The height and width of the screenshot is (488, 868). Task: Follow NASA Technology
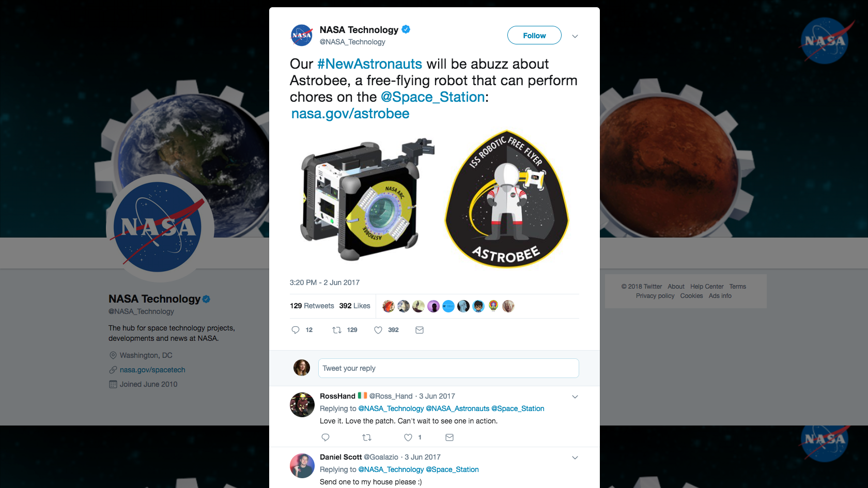click(x=534, y=35)
